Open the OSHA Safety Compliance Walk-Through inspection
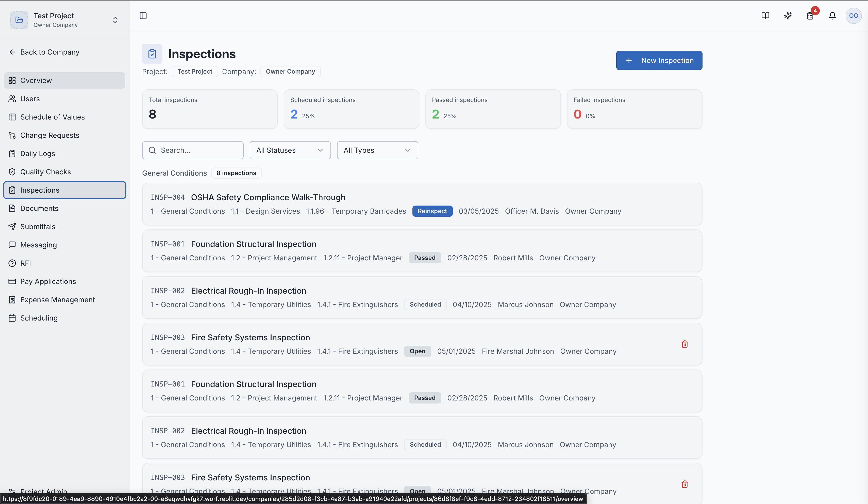Image resolution: width=868 pixels, height=504 pixels. click(x=422, y=204)
